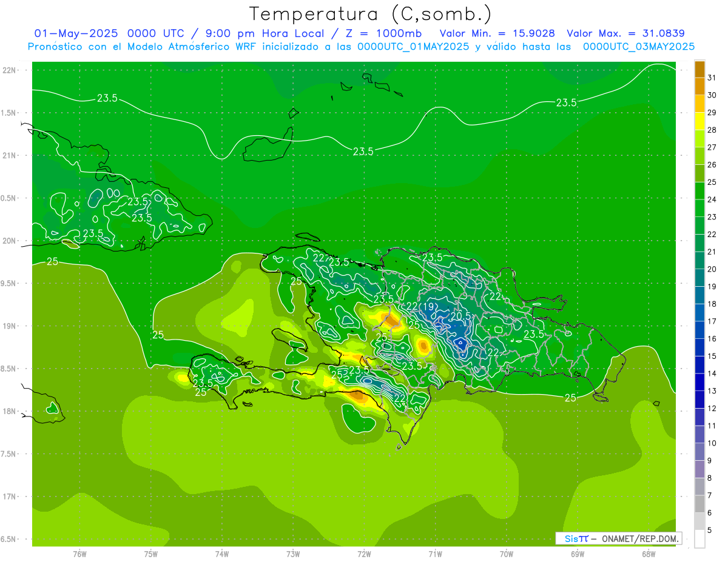728x562 pixels.
Task: Click the legend value 5
Action: pyautogui.click(x=710, y=530)
